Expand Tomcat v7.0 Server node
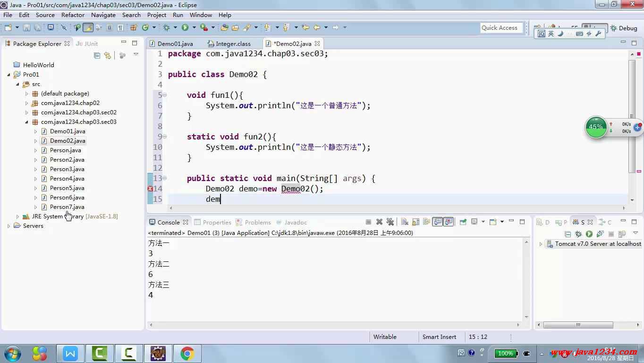Image resolution: width=644 pixels, height=363 pixels. pos(541,244)
